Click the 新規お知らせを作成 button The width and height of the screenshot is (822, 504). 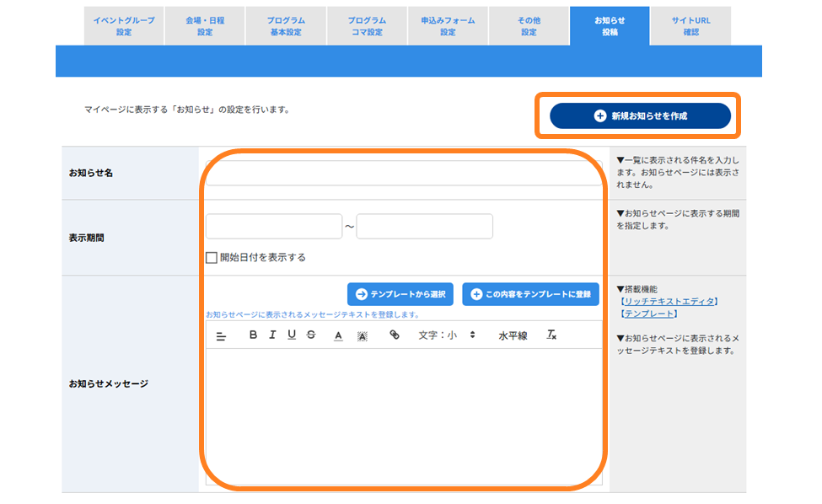click(640, 115)
